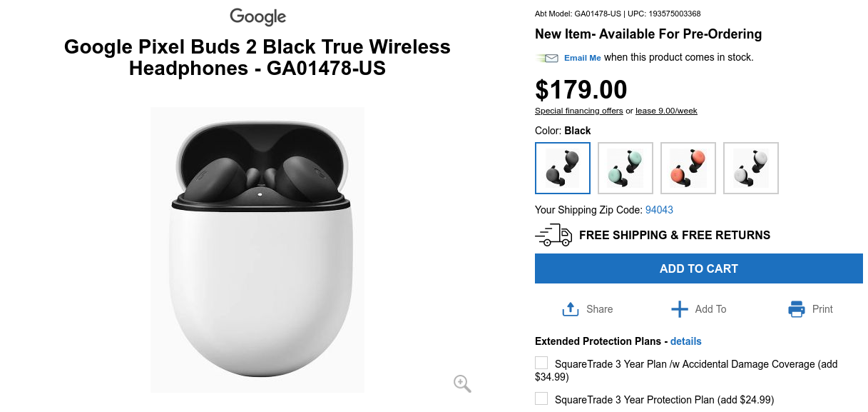The width and height of the screenshot is (868, 412).
Task: Click the lease 9.00/week link
Action: coord(666,111)
